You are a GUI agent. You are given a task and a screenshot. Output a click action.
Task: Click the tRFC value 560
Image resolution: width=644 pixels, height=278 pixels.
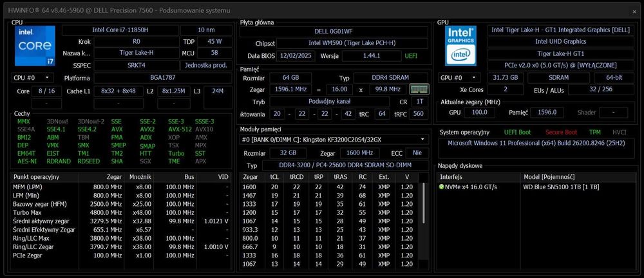(x=419, y=114)
